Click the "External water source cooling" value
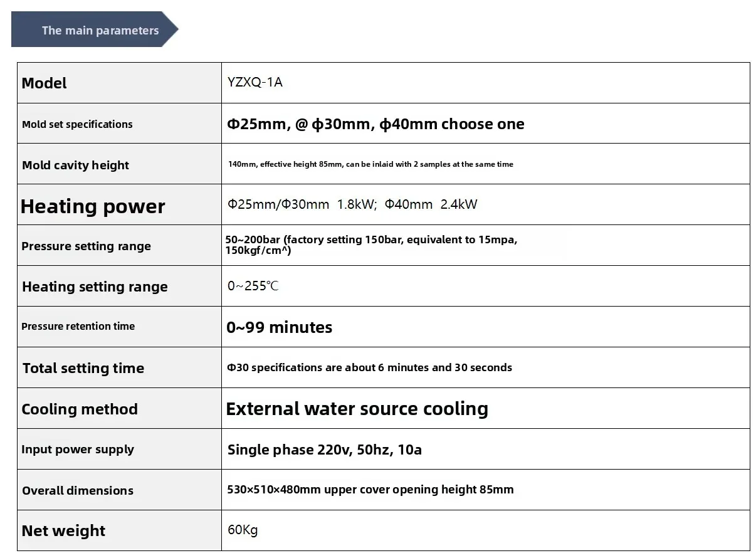 [357, 409]
